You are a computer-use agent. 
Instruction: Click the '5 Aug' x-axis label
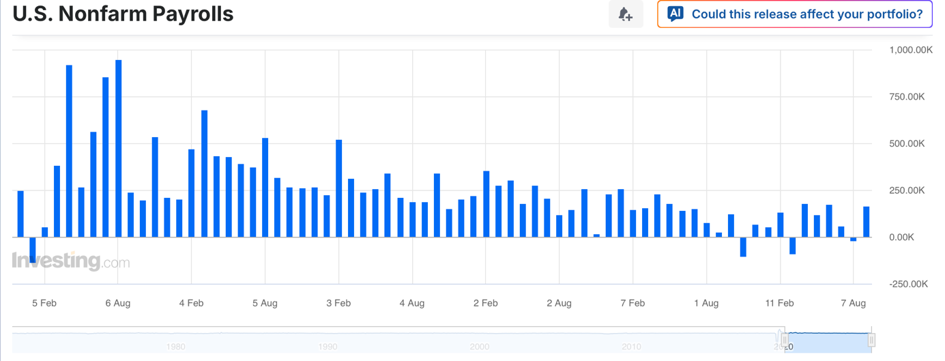(265, 303)
